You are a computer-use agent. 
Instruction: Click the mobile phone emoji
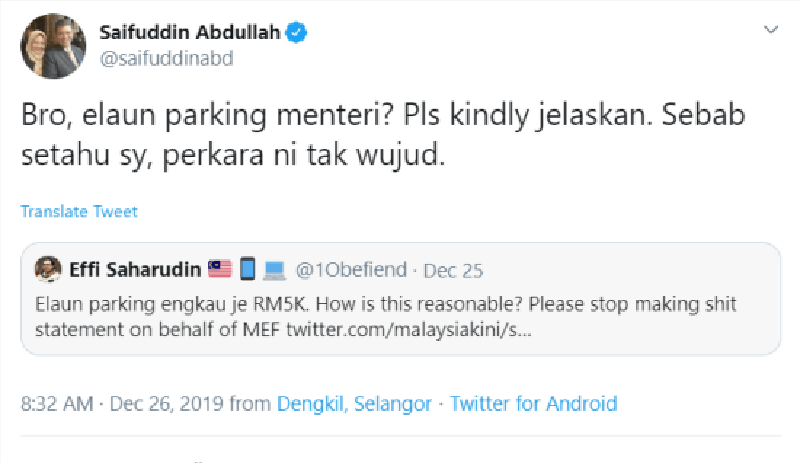[x=248, y=269]
